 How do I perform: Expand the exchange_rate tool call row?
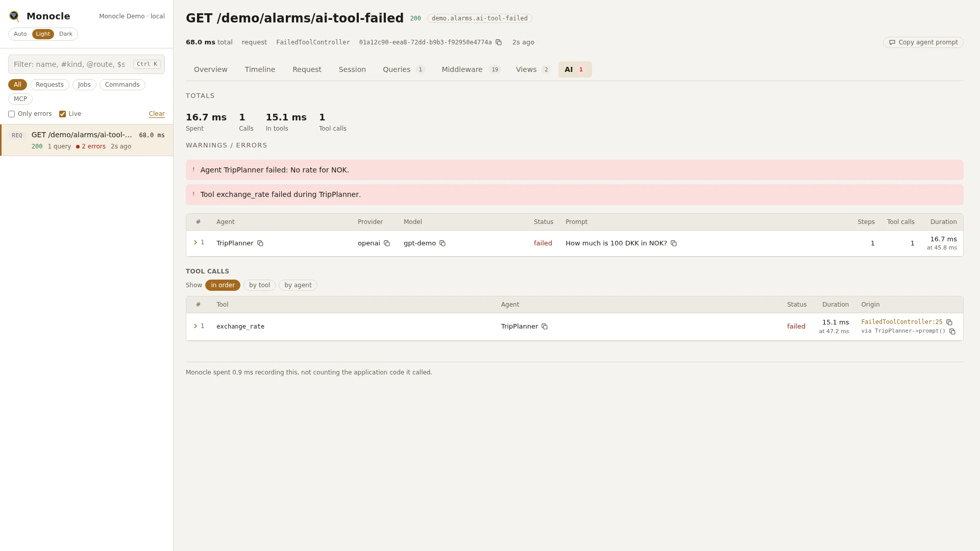(x=195, y=326)
